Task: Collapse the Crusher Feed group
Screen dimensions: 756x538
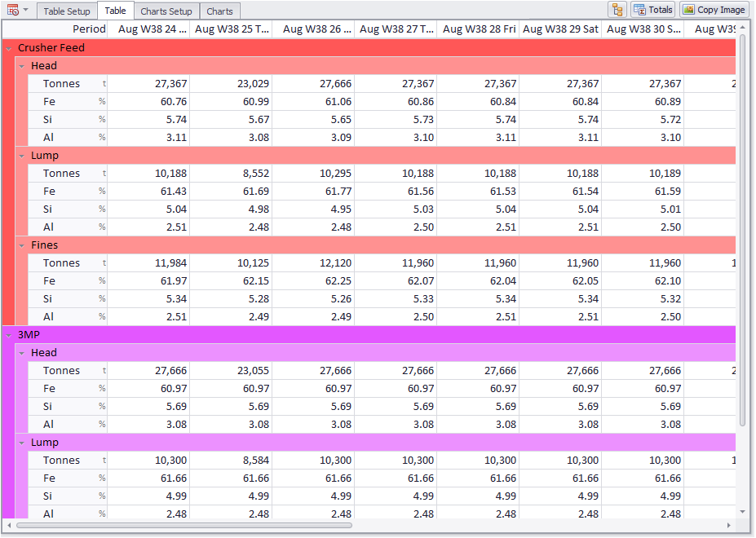Action: coord(9,48)
